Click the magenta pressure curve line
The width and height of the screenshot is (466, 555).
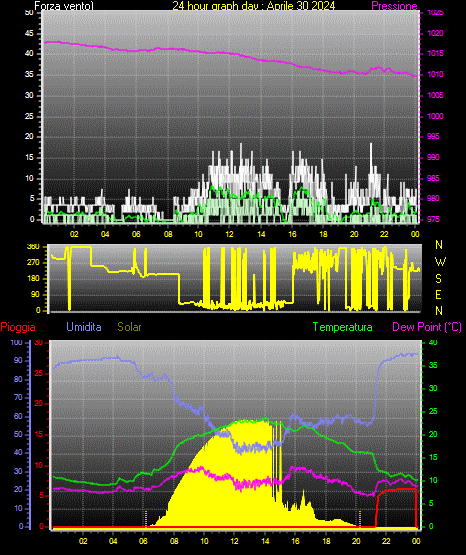click(230, 53)
